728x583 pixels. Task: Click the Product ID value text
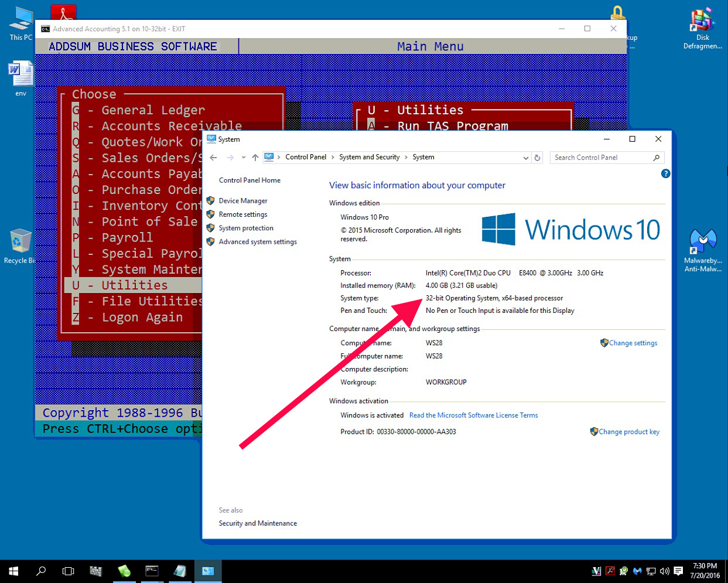coord(416,432)
